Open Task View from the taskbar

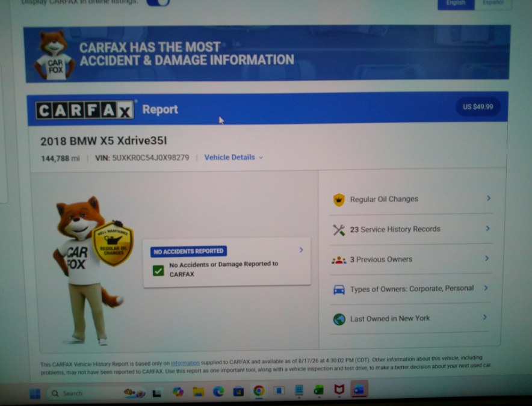pyautogui.click(x=156, y=393)
